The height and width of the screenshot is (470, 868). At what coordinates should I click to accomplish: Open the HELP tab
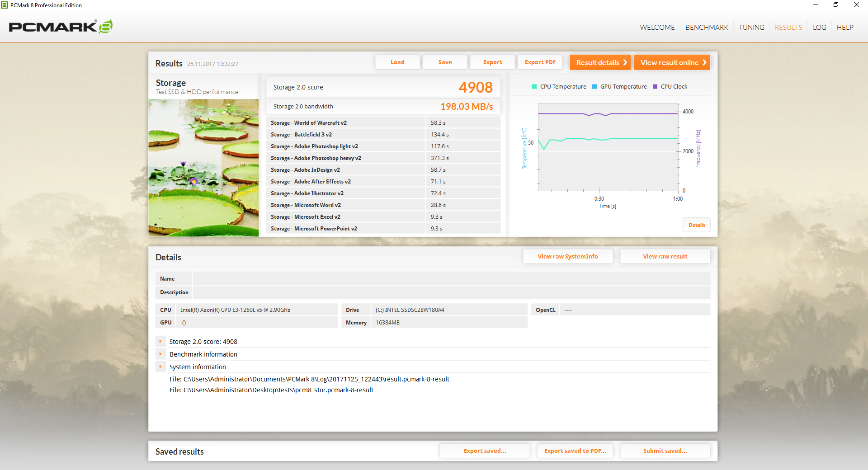pyautogui.click(x=845, y=28)
